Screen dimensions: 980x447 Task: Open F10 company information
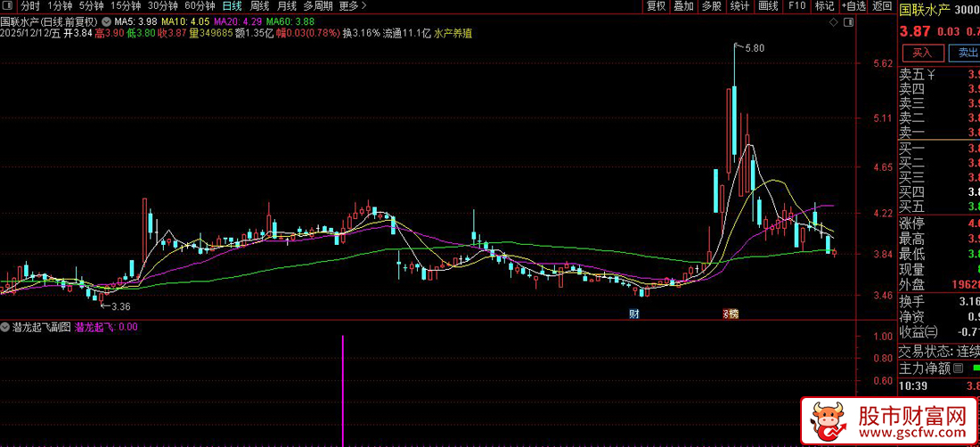tap(796, 6)
